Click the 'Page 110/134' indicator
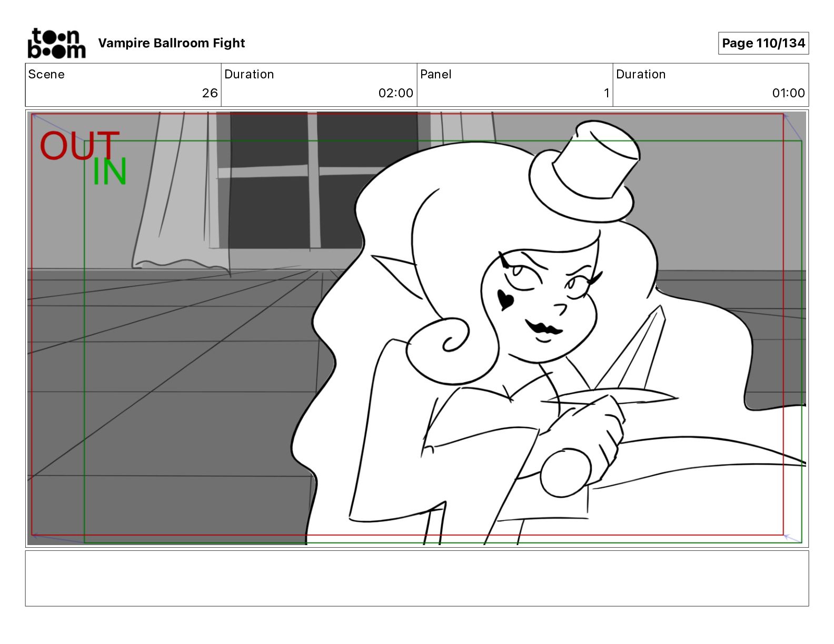 click(763, 43)
